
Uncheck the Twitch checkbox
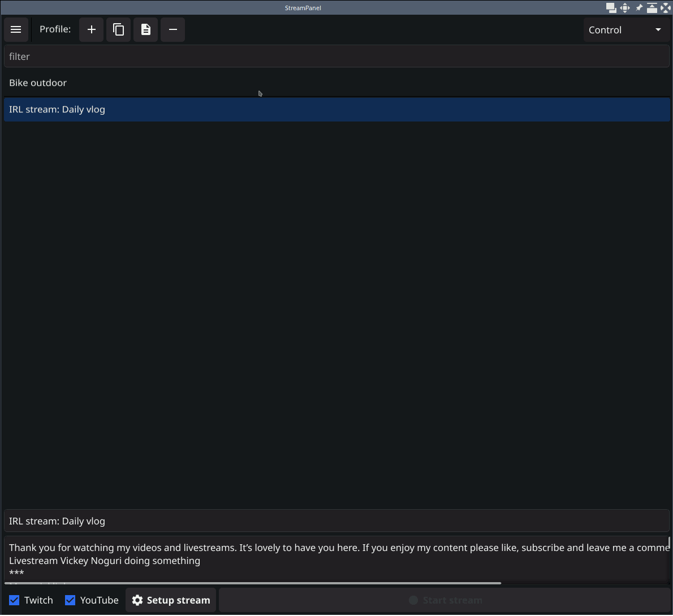14,601
